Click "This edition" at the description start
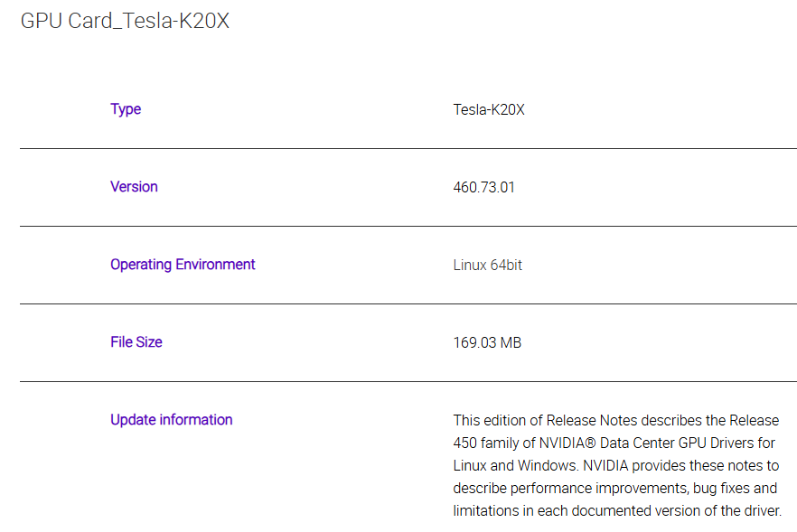Viewport: 797px width, 532px height. click(x=483, y=420)
